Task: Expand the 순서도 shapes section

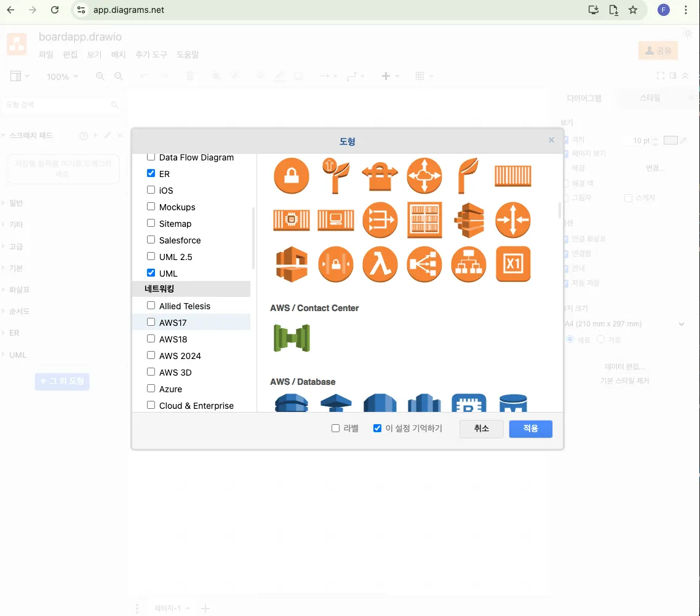Action: coord(19,311)
